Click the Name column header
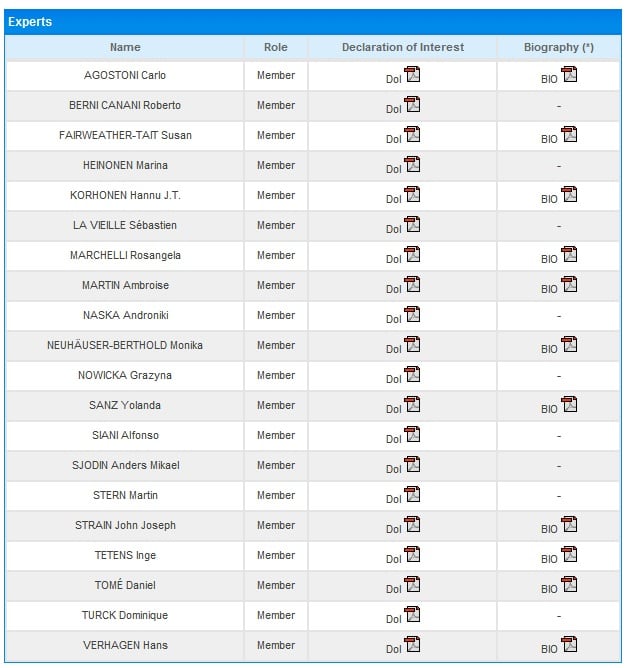This screenshot has width=629, height=668. (125, 47)
